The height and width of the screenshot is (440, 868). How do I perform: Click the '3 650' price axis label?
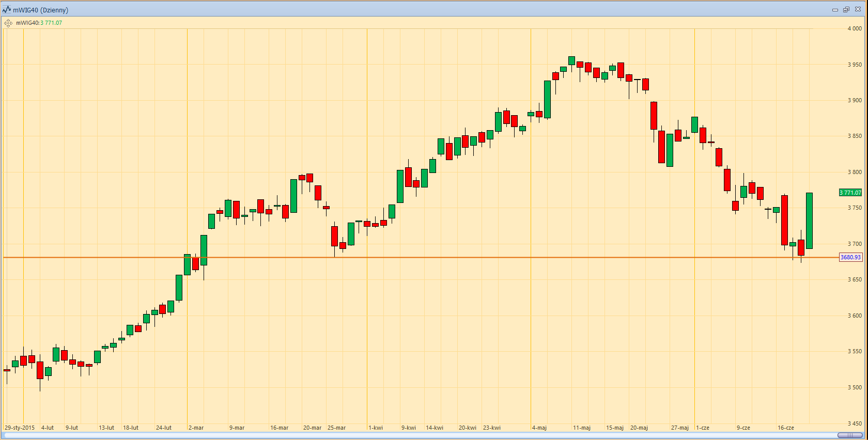click(x=855, y=279)
